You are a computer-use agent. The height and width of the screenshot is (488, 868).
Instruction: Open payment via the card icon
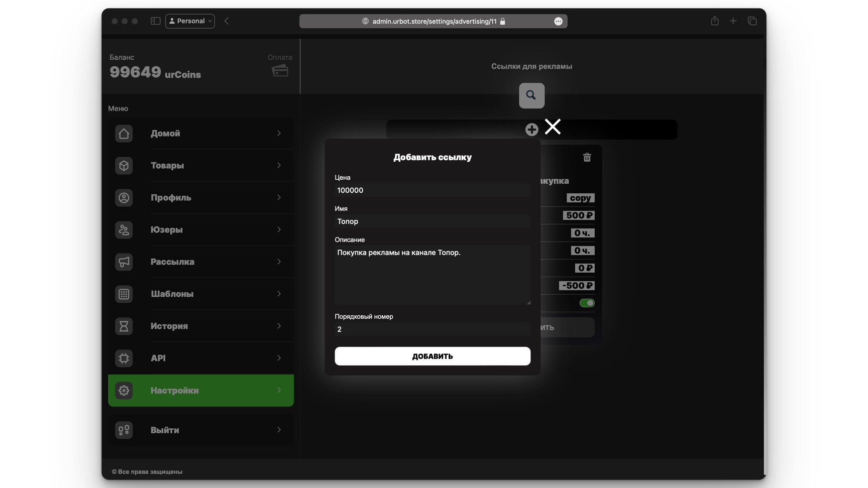point(280,71)
